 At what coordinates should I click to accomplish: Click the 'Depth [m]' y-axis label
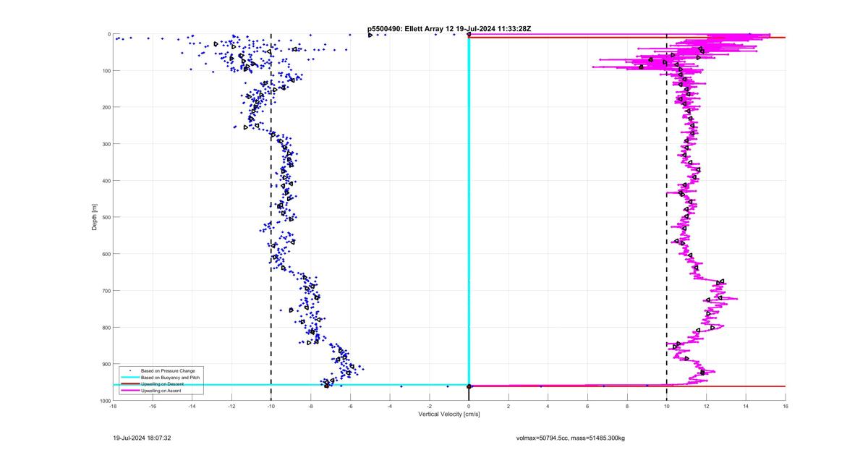tap(95, 217)
